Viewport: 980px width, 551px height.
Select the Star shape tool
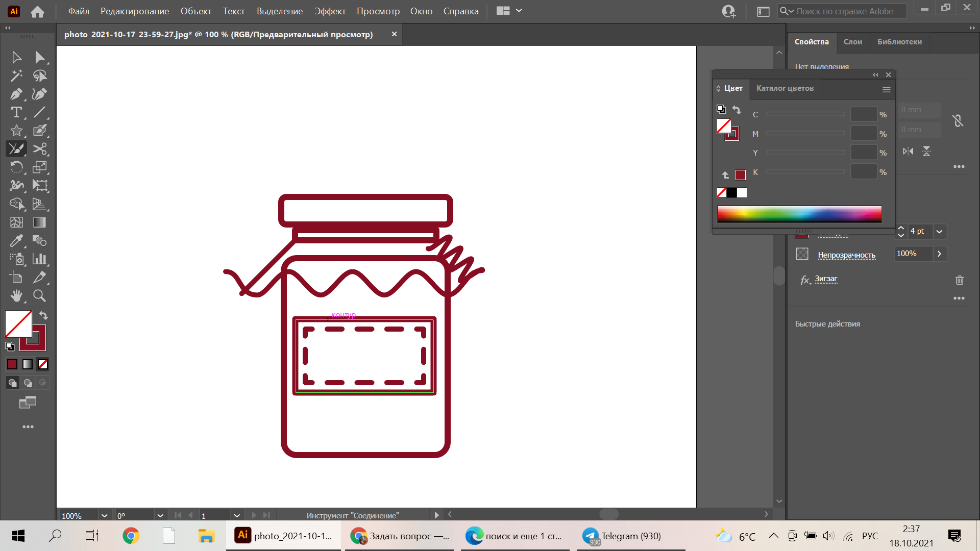[16, 131]
